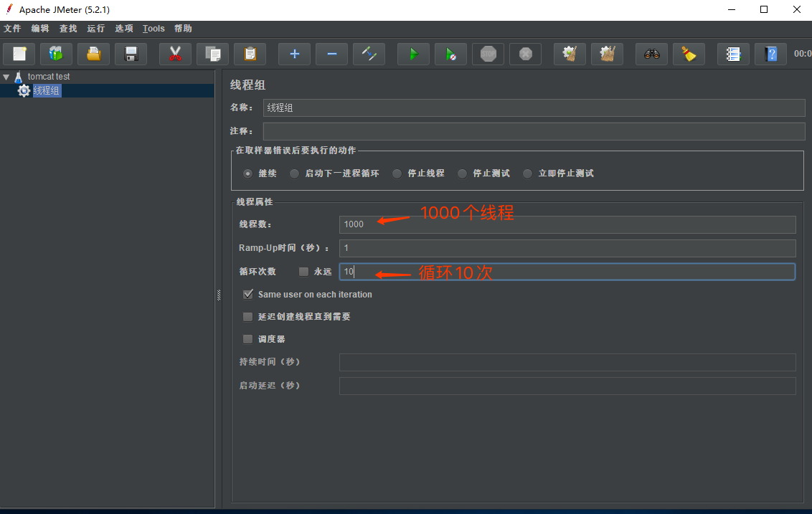
Task: Collapse the tomcat test tree node
Action: 6,77
